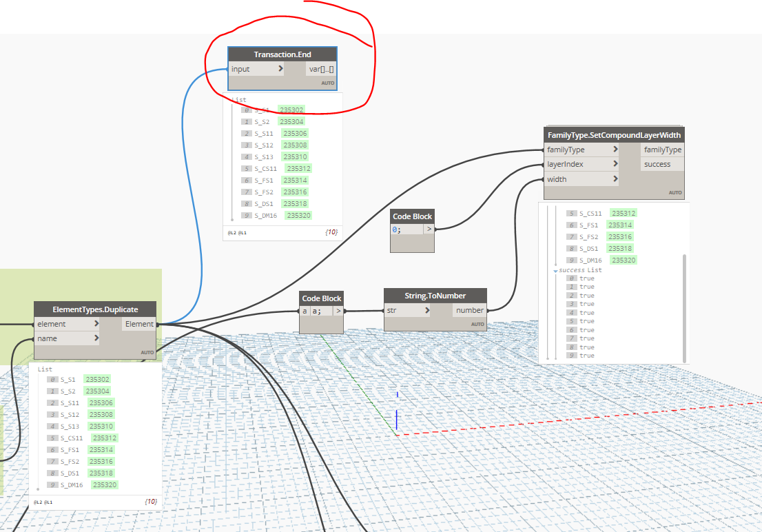Open AUTO lacing menu on ElementTypes.Duplicate
762x532 pixels.
[x=147, y=353]
